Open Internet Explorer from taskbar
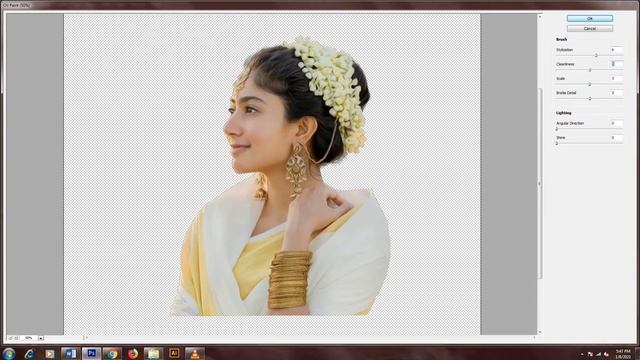Viewport: 640px width, 360px height. (29, 353)
